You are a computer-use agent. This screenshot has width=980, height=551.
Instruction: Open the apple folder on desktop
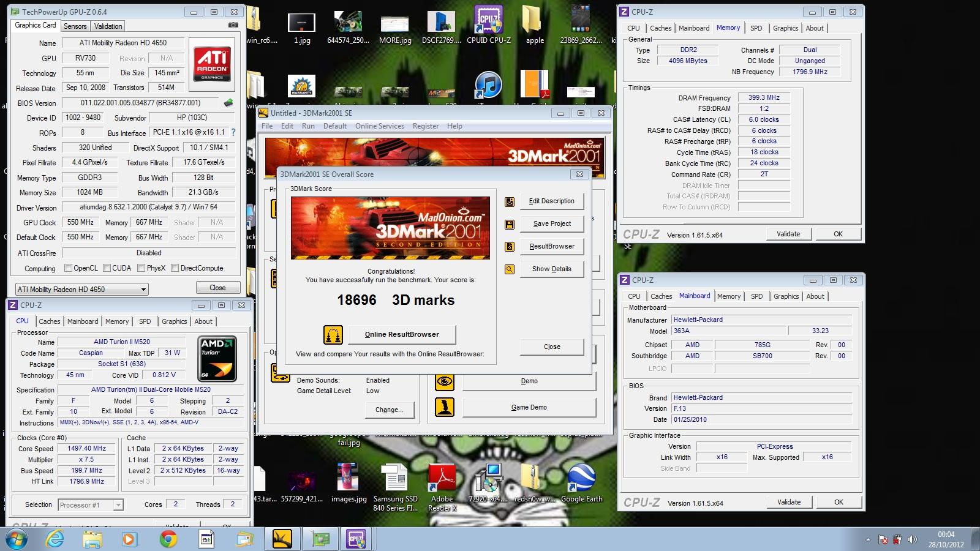(535, 24)
